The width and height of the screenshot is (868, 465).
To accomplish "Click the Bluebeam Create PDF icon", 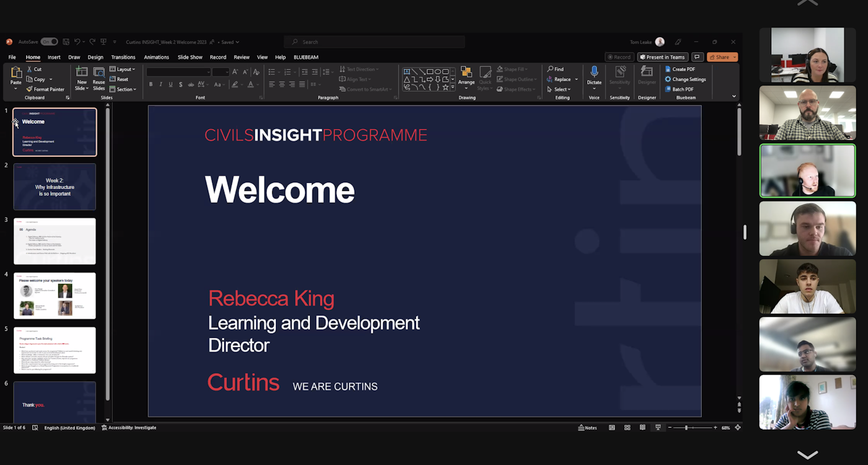I will click(668, 69).
